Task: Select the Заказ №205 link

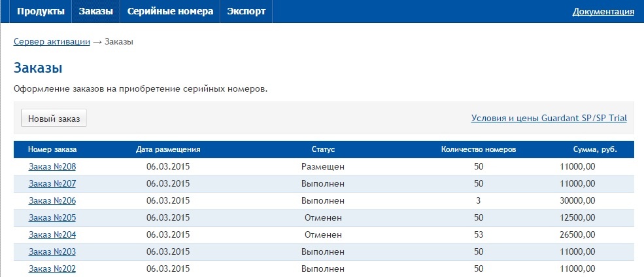Action: 52,217
